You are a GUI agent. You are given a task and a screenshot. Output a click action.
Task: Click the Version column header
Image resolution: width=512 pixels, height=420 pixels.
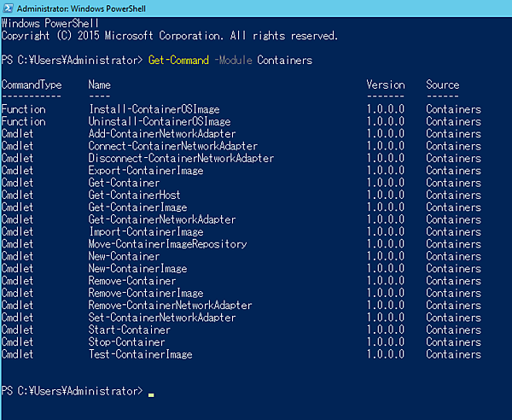(385, 85)
